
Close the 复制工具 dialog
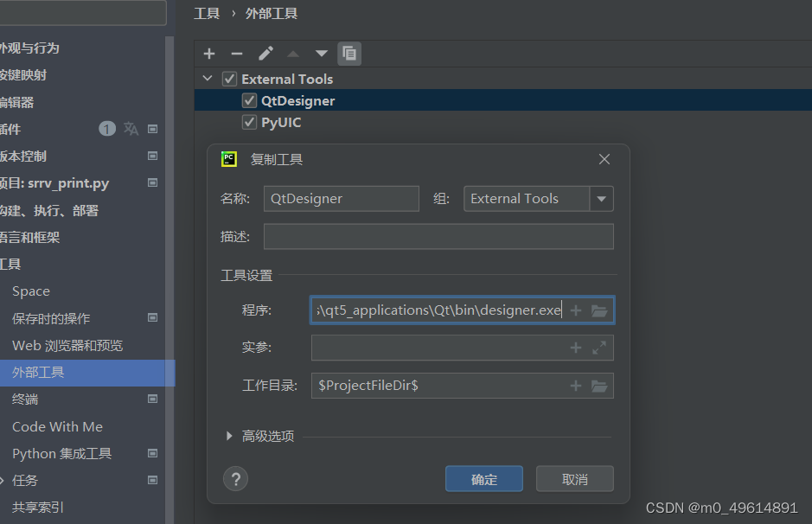(604, 159)
